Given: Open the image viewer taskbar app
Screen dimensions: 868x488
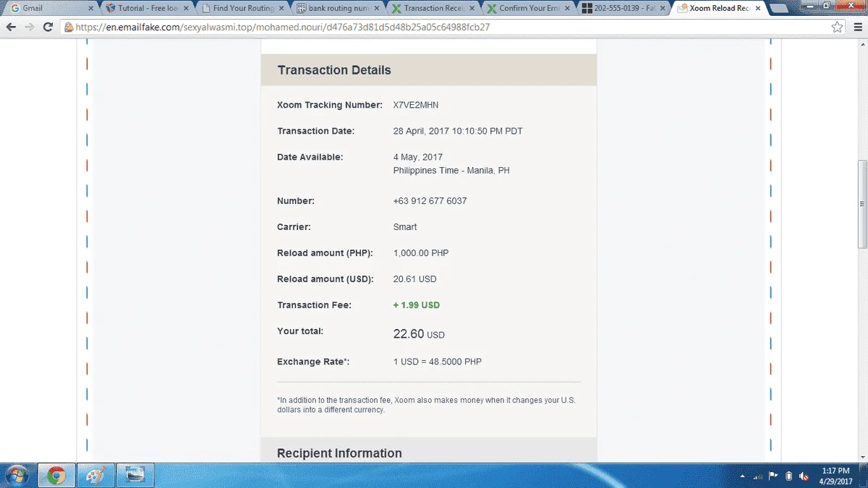Looking at the screenshot, I should [135, 475].
